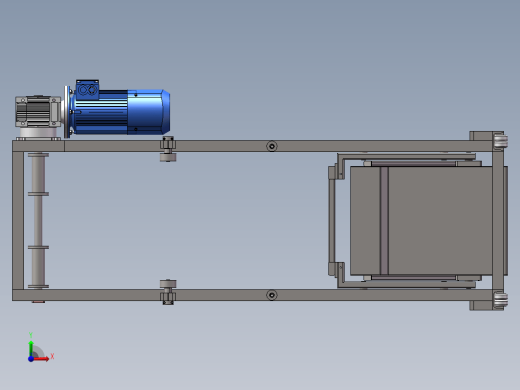Select the motor mounting flange plate
Viewport: 520px width, 390px height.
(x=67, y=112)
